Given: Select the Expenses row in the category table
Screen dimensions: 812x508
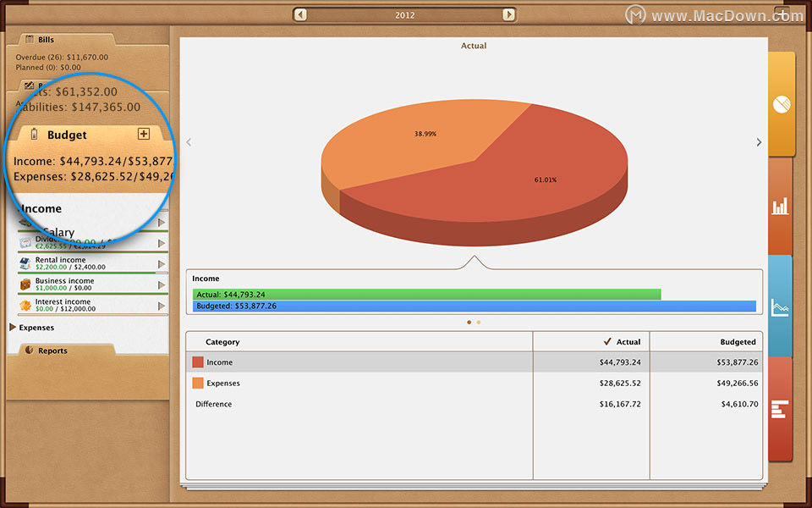Looking at the screenshot, I should [474, 383].
